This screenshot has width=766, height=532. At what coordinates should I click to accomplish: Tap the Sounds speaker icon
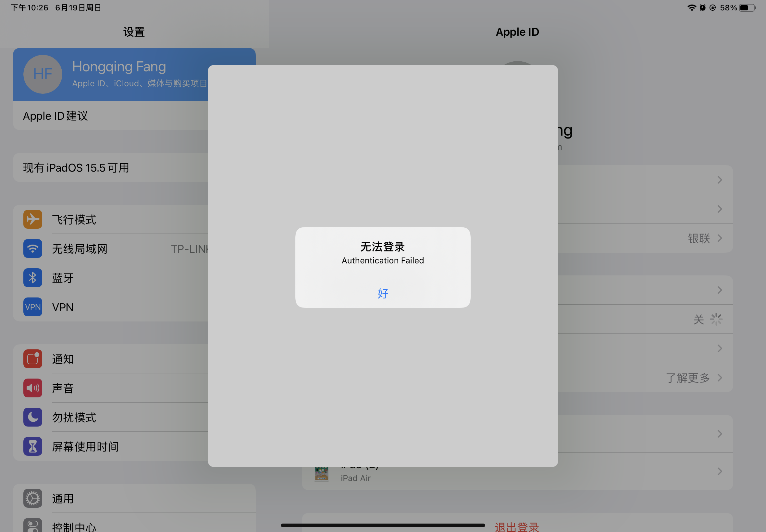(x=33, y=388)
